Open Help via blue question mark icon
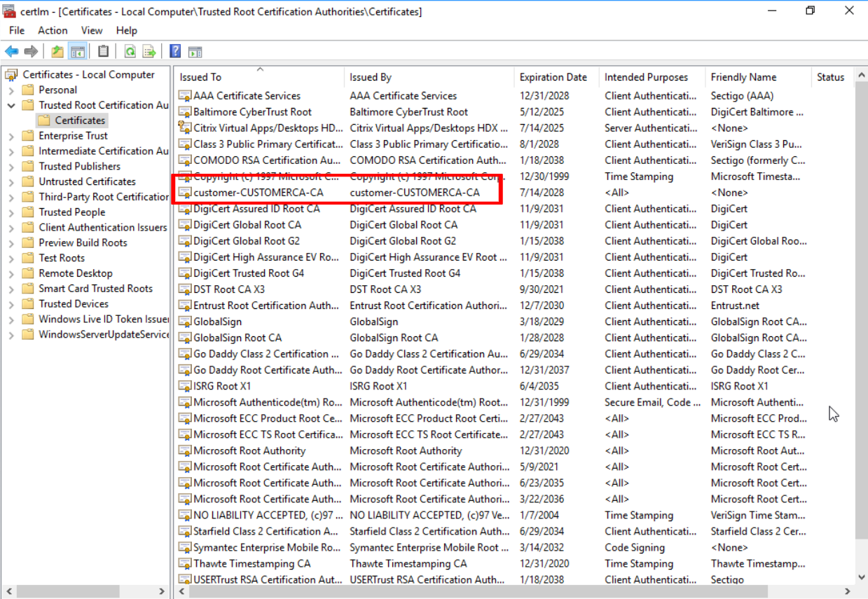The height and width of the screenshot is (599, 868). tap(175, 51)
